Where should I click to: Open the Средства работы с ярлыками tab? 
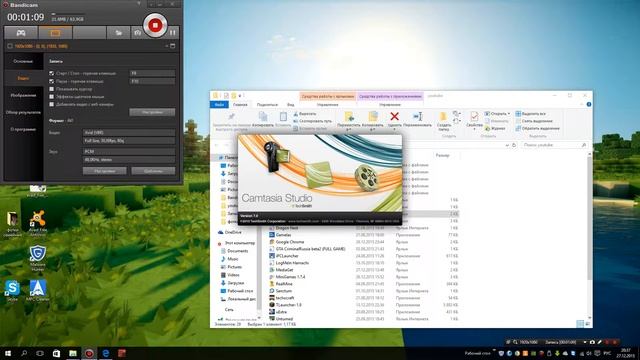click(328, 96)
